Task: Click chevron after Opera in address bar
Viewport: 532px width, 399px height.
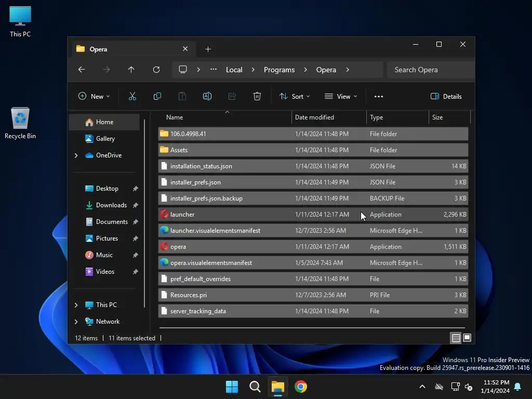Action: [x=348, y=70]
